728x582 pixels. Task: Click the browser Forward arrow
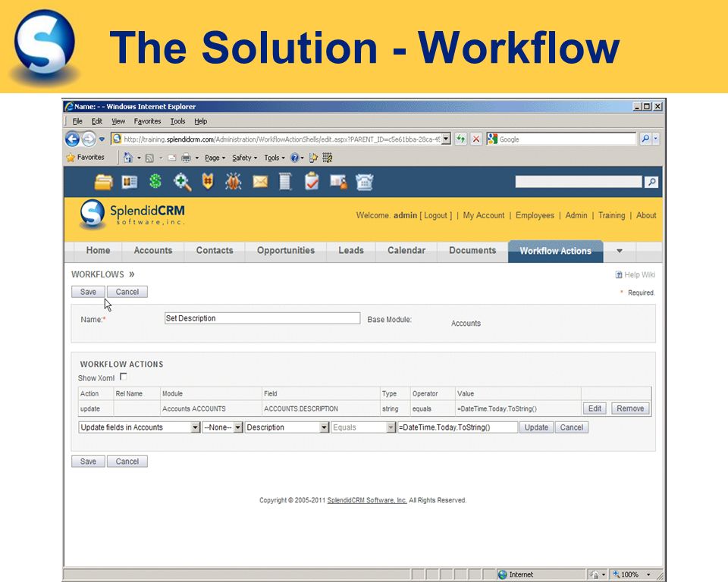tap(89, 139)
